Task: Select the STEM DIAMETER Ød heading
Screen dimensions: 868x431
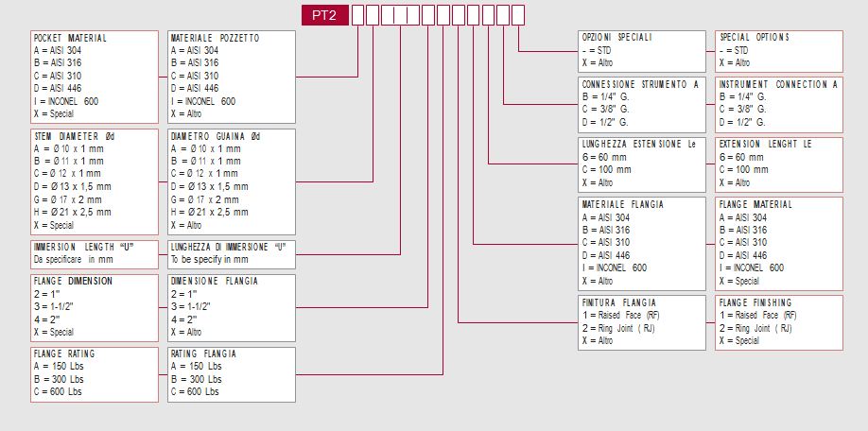Action: click(x=74, y=136)
